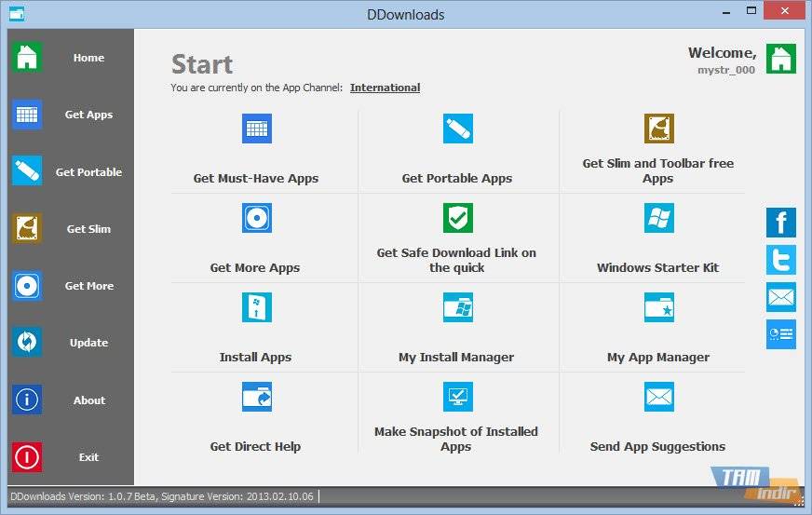Click the My Install Manager icon

pos(457,307)
